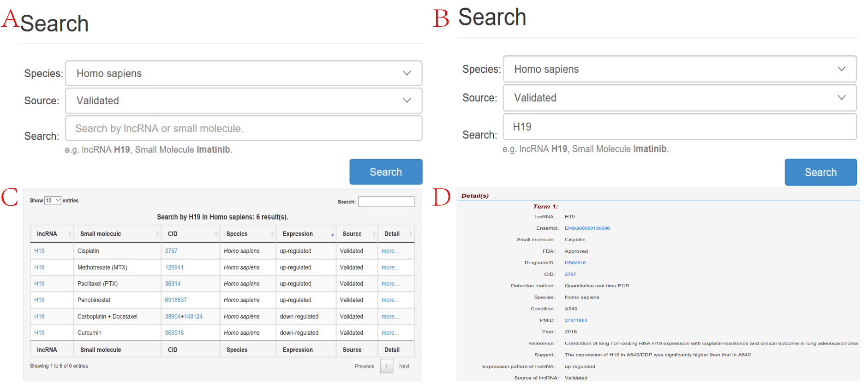Open CID link 2767 for Cisplatin
The width and height of the screenshot is (868, 392).
pyautogui.click(x=171, y=251)
